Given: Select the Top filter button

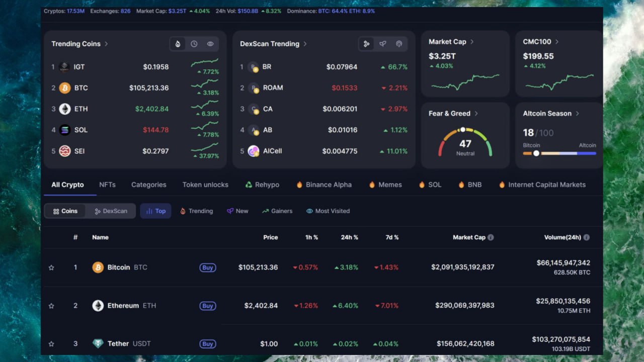Looking at the screenshot, I should point(155,211).
